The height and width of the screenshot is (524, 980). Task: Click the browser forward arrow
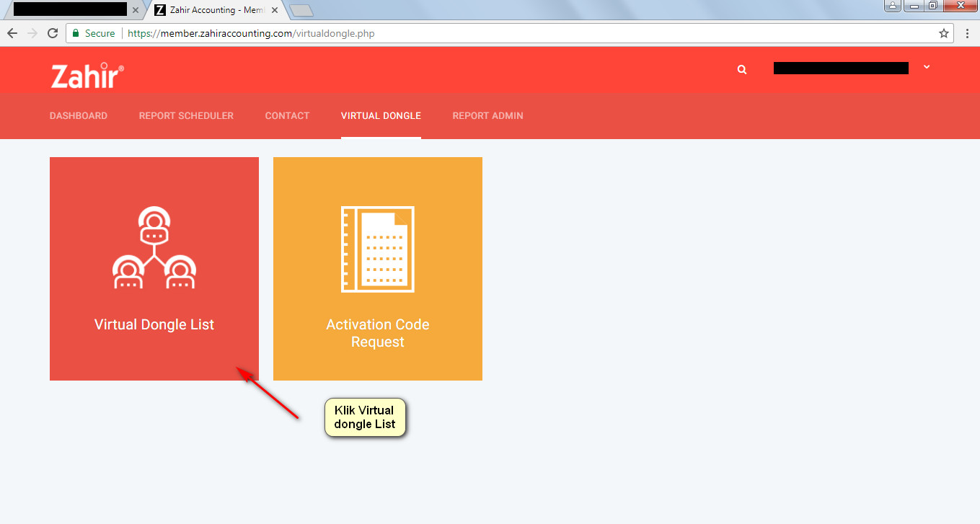[x=32, y=33]
